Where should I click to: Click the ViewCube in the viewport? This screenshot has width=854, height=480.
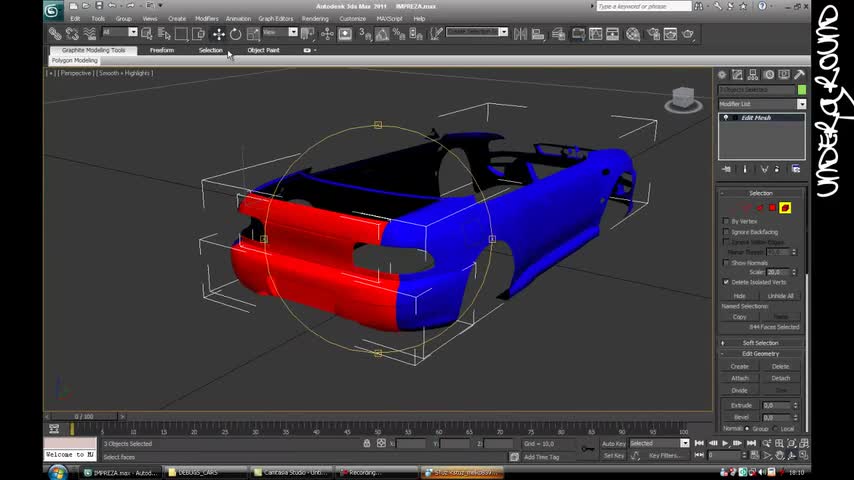tap(683, 98)
